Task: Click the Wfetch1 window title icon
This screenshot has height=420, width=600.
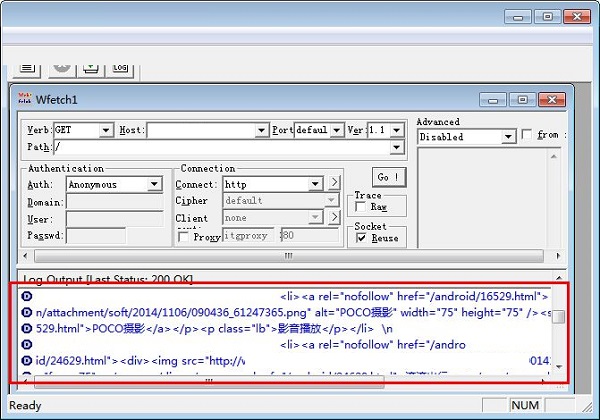Action: [x=27, y=100]
